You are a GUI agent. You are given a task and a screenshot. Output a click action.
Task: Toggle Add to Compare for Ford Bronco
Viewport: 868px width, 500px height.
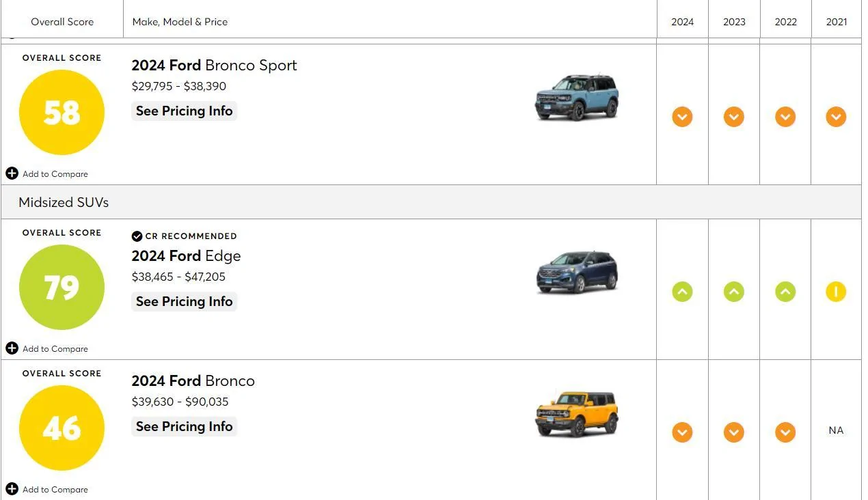46,489
